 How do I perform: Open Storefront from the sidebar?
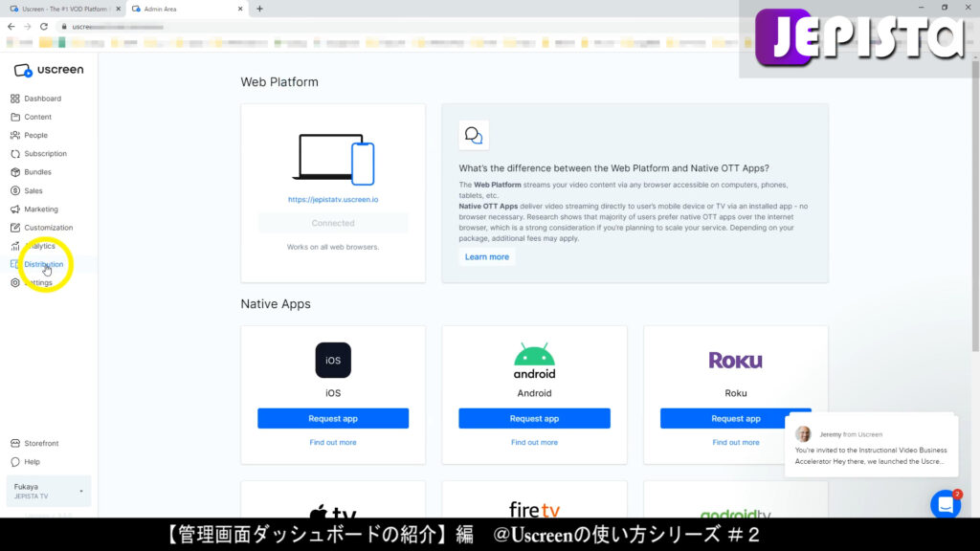(x=41, y=444)
